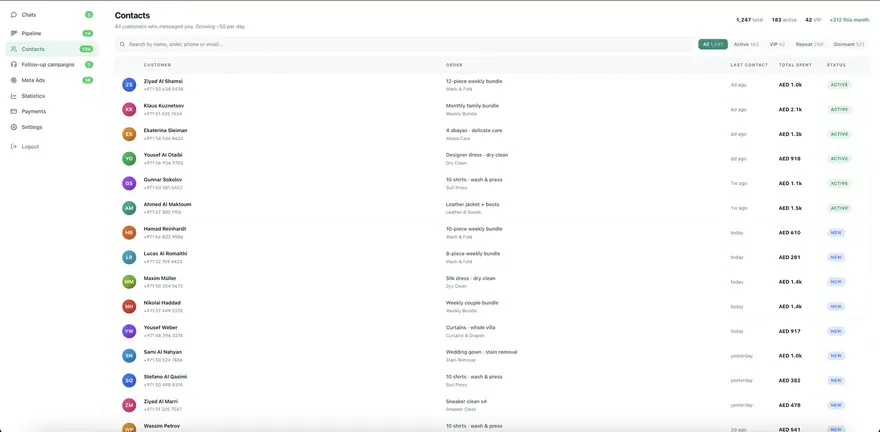Click 'Leather jacket + boots' order
880x432 pixels.
474,204
